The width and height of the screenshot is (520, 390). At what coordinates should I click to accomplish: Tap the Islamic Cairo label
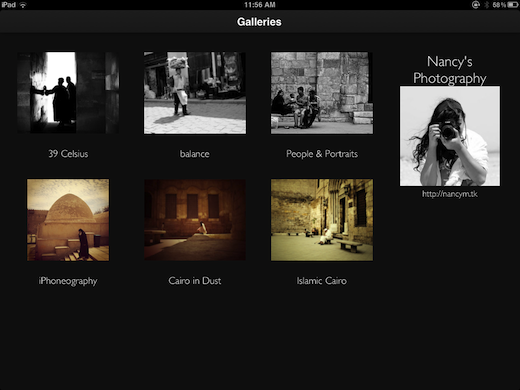(x=322, y=281)
